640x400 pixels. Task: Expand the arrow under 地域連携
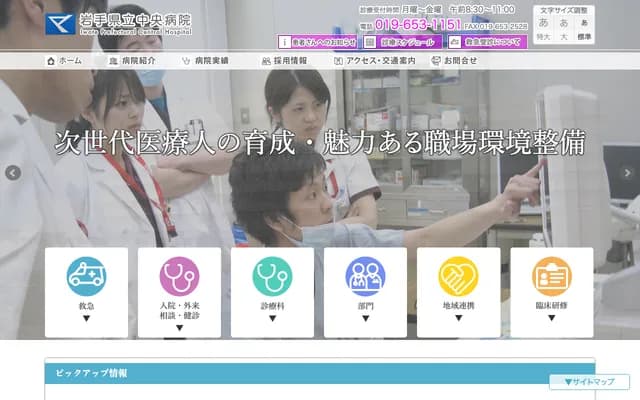click(x=458, y=319)
